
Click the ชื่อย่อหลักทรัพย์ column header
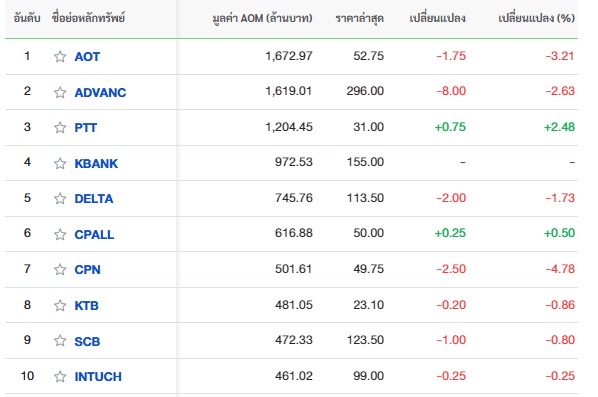88,18
